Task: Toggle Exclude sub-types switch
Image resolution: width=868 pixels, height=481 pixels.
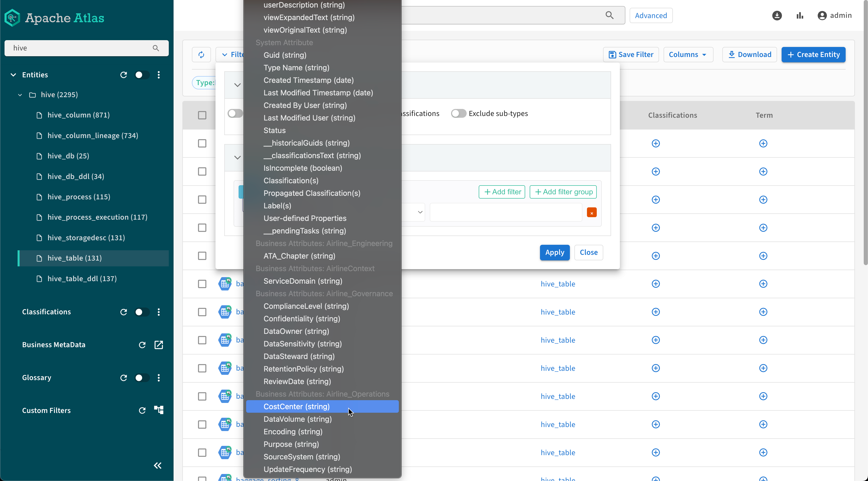Action: pyautogui.click(x=458, y=113)
